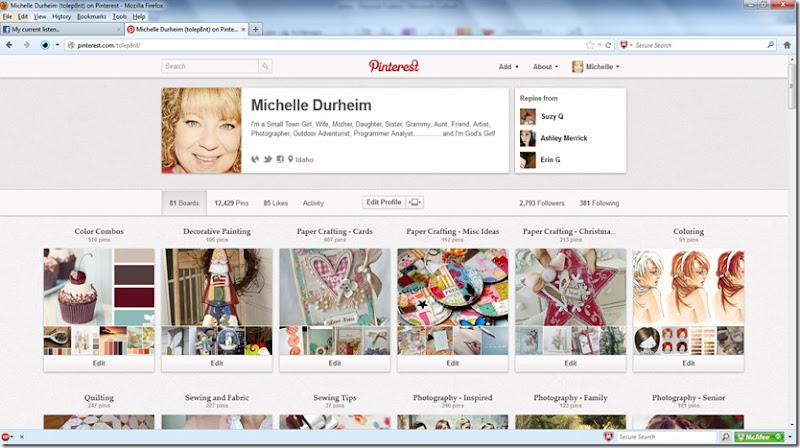Expand the Add dropdown menu

[x=509, y=67]
